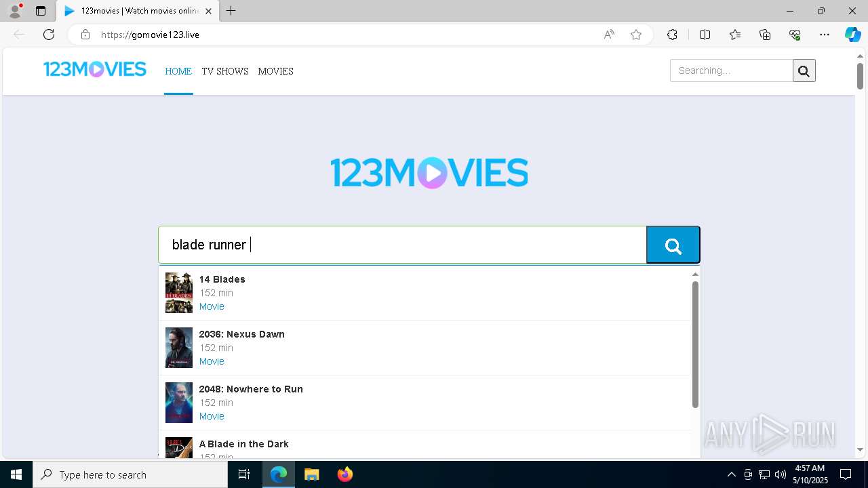This screenshot has height=488, width=868.
Task: Open Task View from taskbar
Action: 244,474
